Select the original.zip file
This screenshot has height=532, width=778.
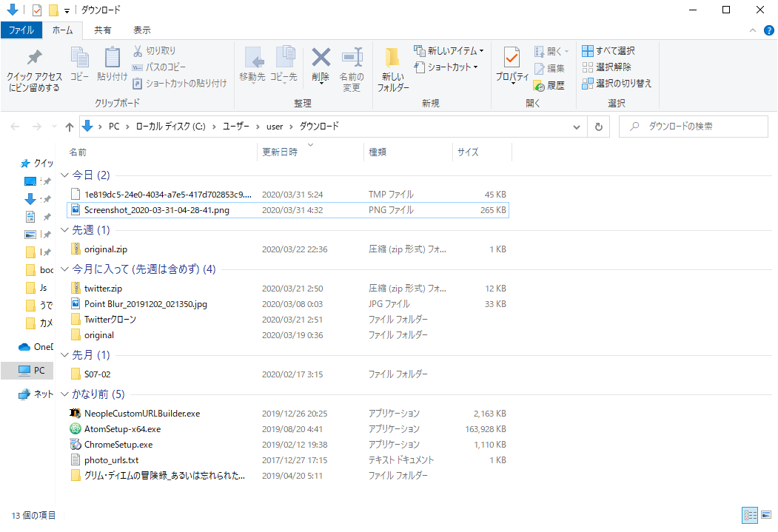pyautogui.click(x=288, y=249)
